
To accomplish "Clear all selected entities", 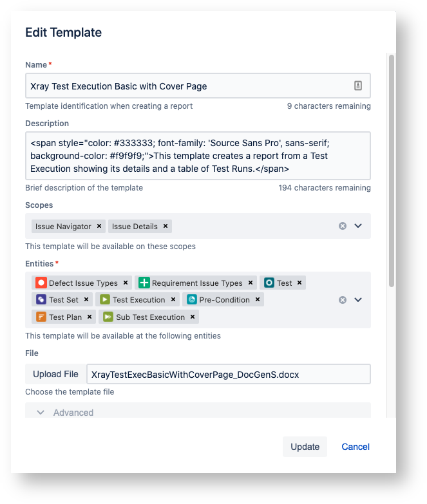I will pyautogui.click(x=343, y=300).
